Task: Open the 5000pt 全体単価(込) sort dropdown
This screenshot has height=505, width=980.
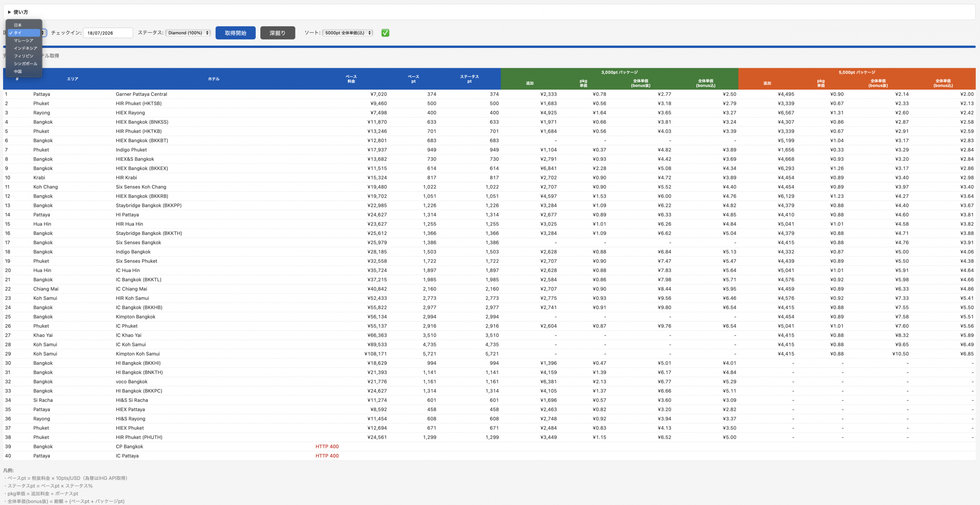Action: 348,33
